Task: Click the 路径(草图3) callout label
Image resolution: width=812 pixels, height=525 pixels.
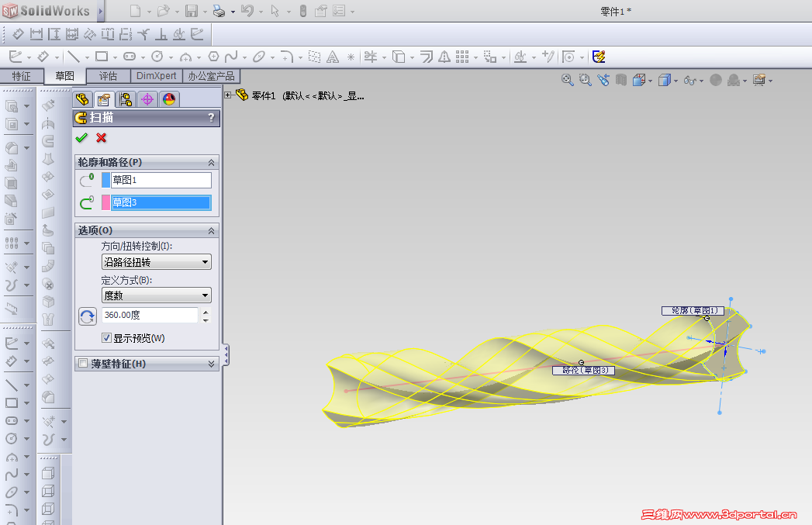Action: 584,370
